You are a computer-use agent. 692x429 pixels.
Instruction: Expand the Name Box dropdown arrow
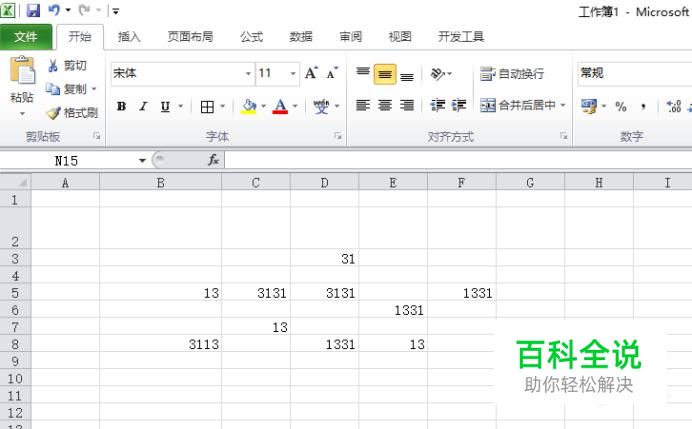click(142, 160)
